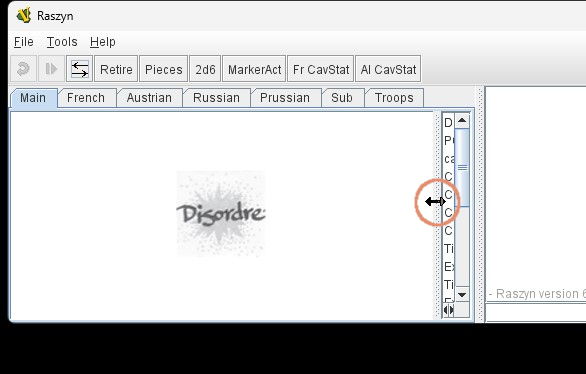The image size is (586, 374).
Task: Click the chat input field at bottom right
Action: (536, 312)
